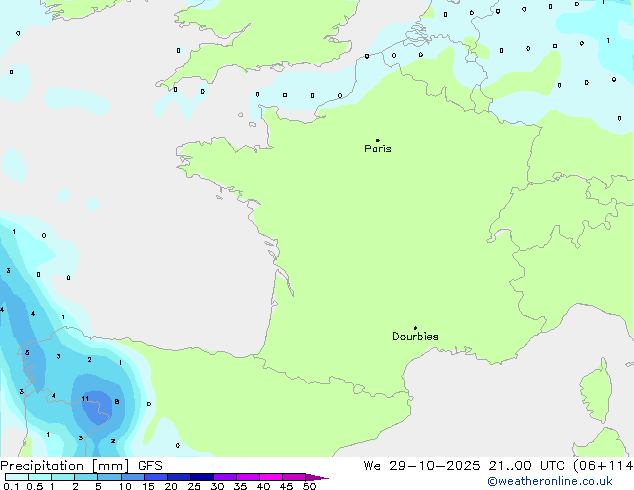Click the '30' legend scale label
Image resolution: width=634 pixels, height=490 pixels.
[217, 486]
